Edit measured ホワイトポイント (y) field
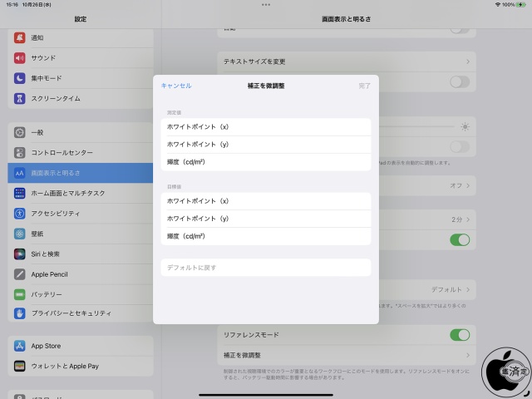The height and width of the screenshot is (399, 532). [x=266, y=145]
